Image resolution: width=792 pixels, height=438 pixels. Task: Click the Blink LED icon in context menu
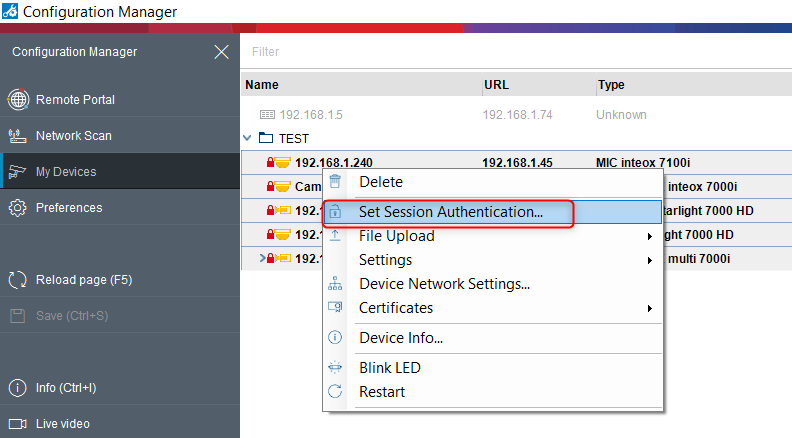[335, 368]
